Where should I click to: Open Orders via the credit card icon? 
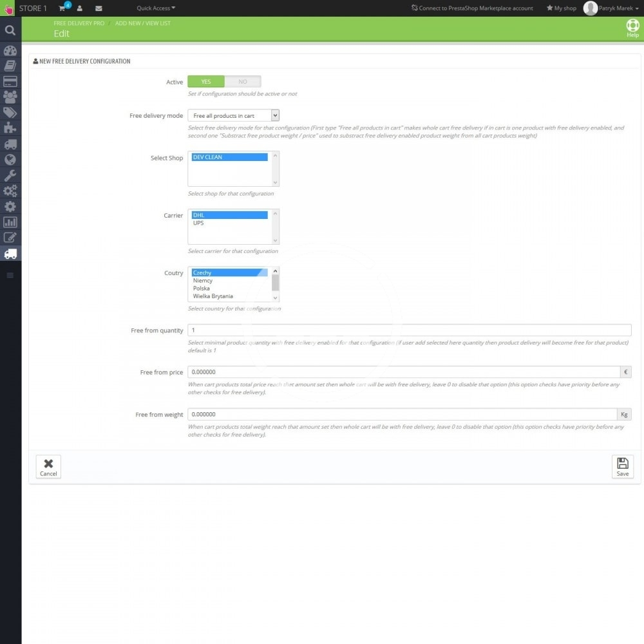point(10,82)
